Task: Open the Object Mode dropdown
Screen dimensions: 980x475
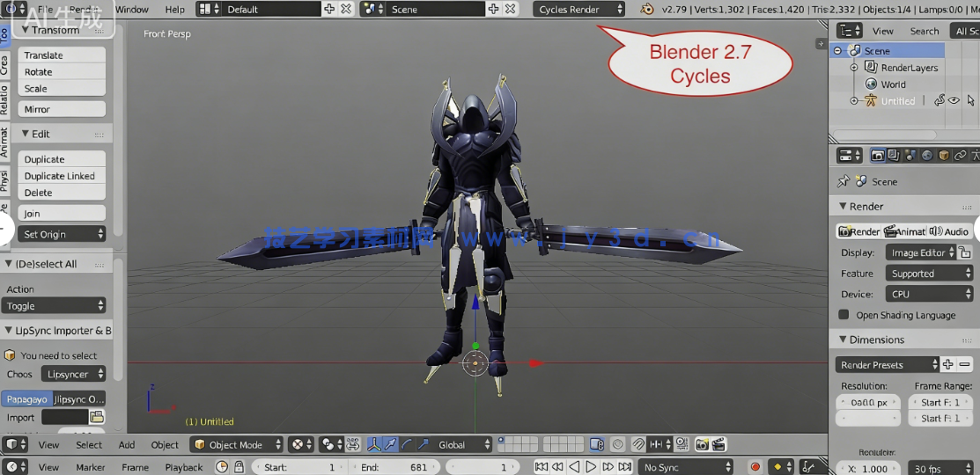Action: 237,444
